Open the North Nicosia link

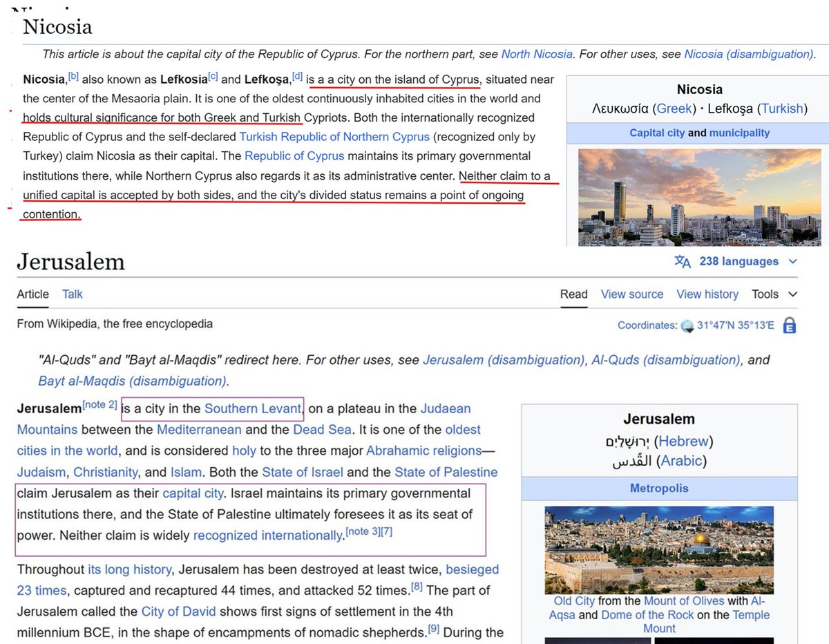(537, 54)
